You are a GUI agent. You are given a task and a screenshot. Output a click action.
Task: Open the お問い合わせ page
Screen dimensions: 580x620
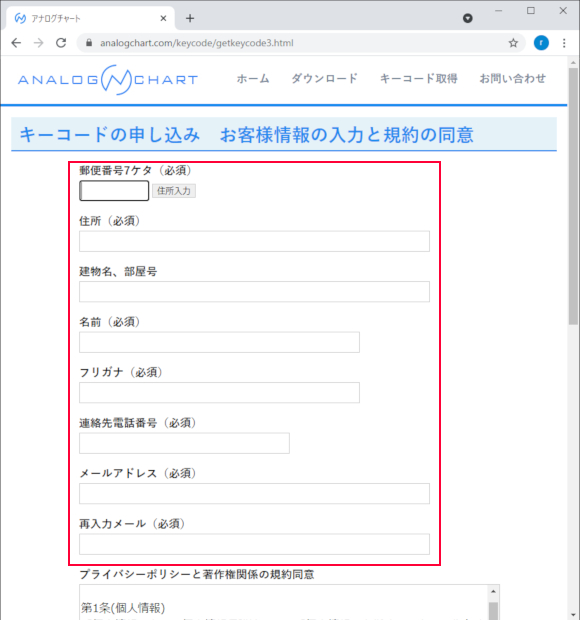[512, 79]
